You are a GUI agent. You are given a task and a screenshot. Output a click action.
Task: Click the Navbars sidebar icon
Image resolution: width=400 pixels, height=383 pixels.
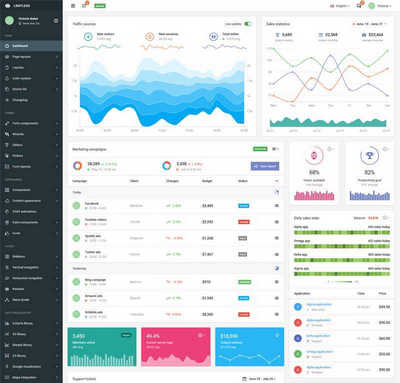click(x=7, y=289)
